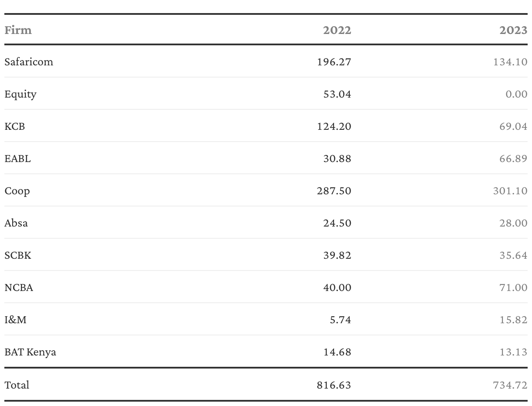Click Equity's 2023 value 0.00
Image resolution: width=532 pixels, height=406 pixels.
pyautogui.click(x=516, y=94)
